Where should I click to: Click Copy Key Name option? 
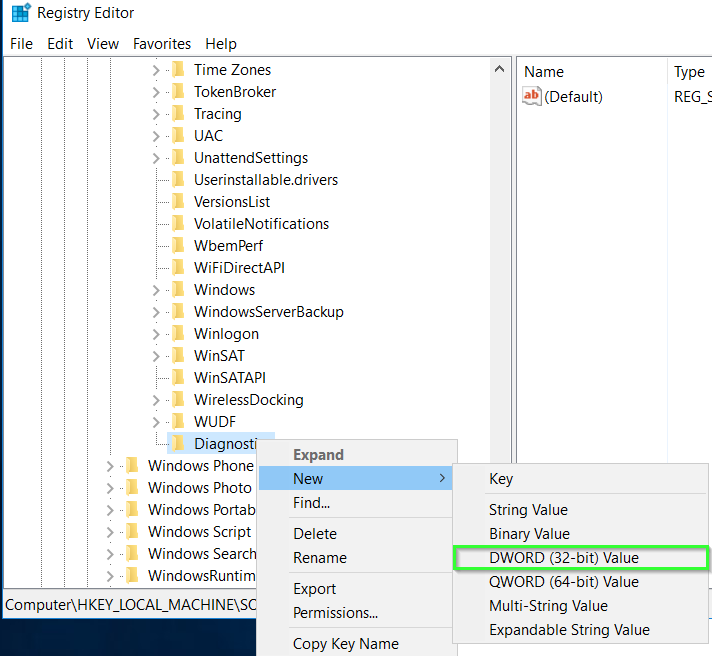click(345, 644)
